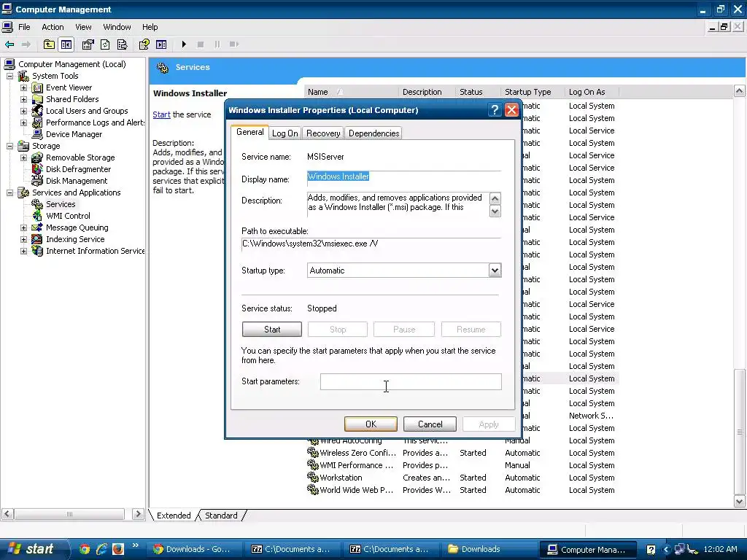The image size is (747, 560).
Task: Collapse Services and Applications node
Action: pos(9,192)
